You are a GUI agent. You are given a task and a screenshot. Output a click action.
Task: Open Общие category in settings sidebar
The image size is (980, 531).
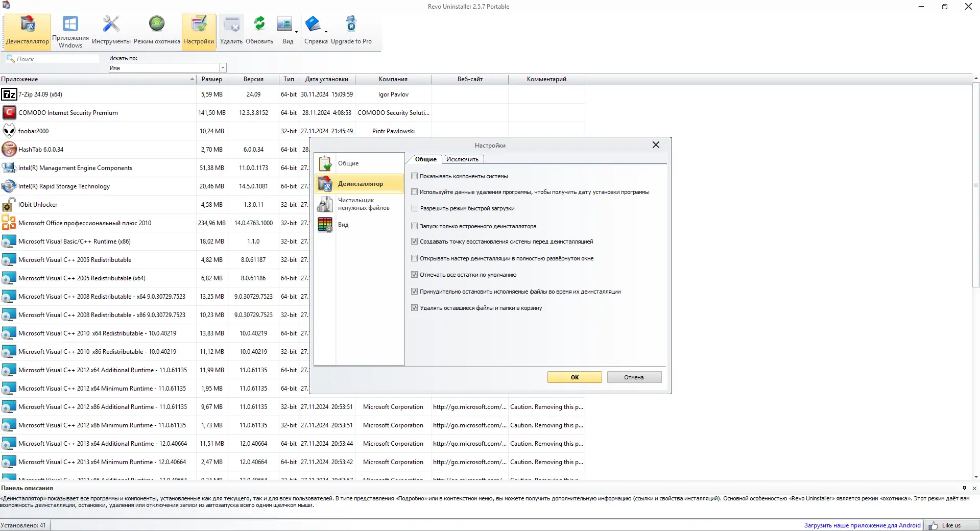tap(360, 163)
